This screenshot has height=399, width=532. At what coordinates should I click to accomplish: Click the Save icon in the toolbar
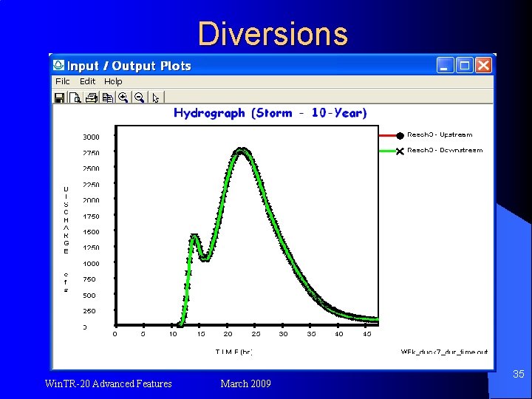(59, 98)
